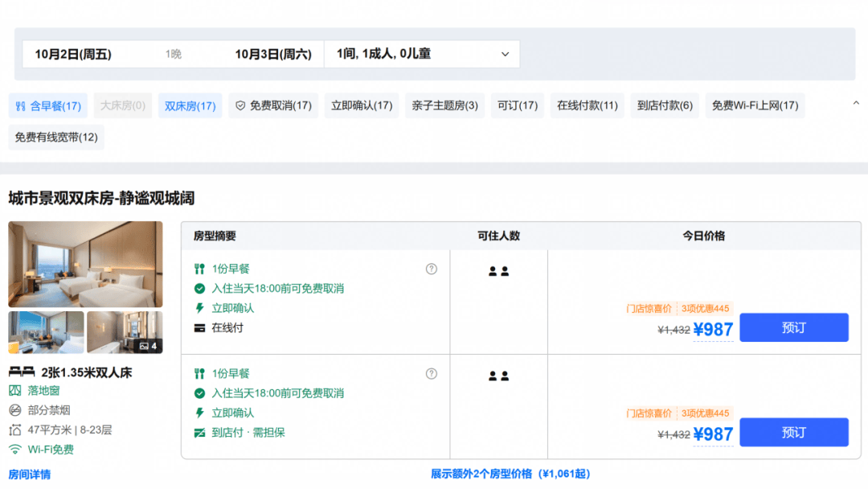The height and width of the screenshot is (489, 868).
Task: Select the check-in date 10月2日(周五)
Action: pos(73,54)
